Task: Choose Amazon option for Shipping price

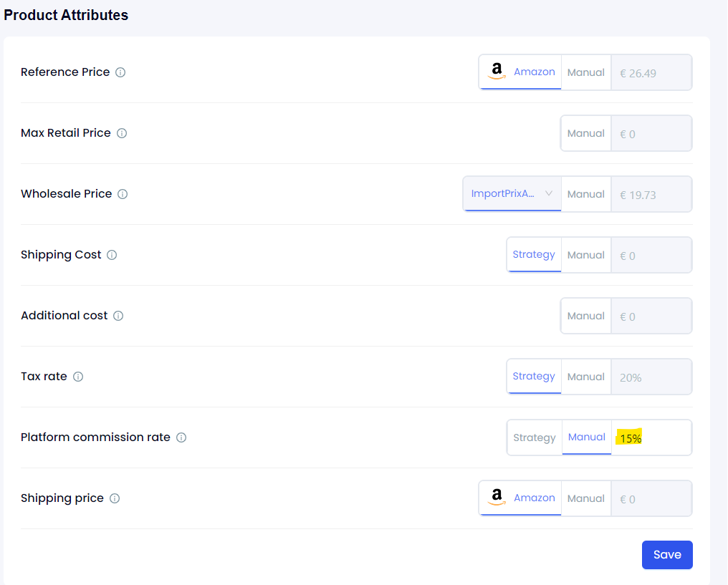Action: click(521, 498)
